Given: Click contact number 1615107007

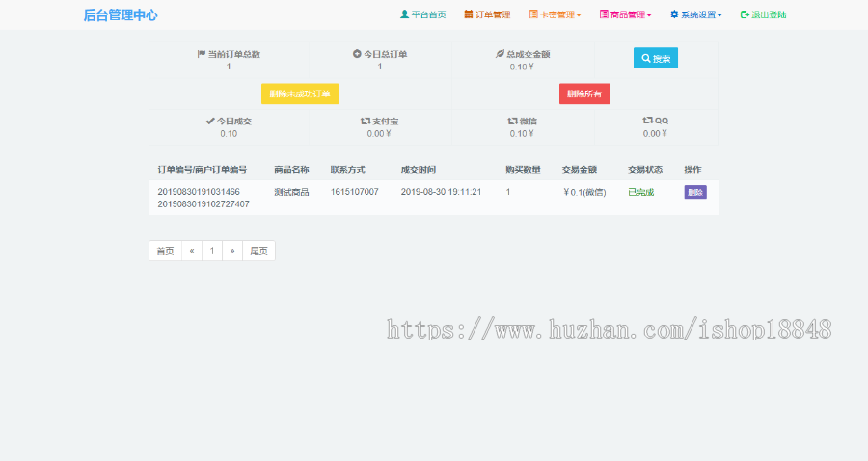Looking at the screenshot, I should click(x=355, y=192).
